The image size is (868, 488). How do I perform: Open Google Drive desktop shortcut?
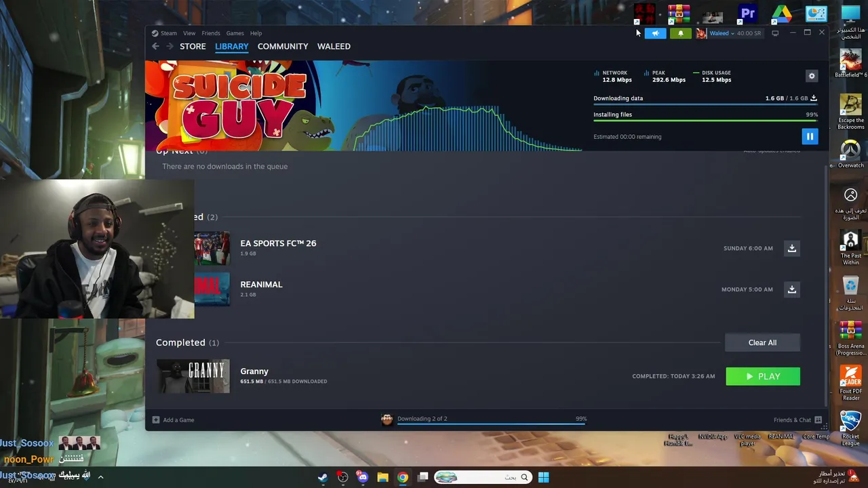point(782,14)
